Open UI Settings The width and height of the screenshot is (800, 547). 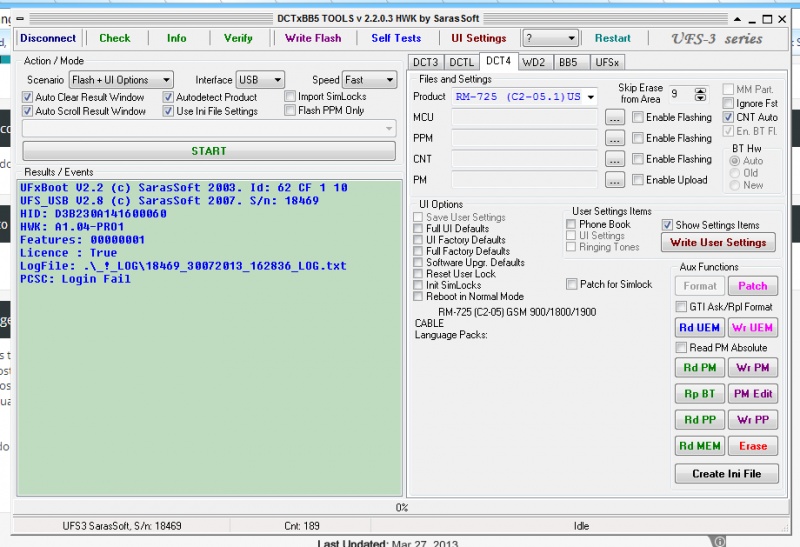point(479,38)
